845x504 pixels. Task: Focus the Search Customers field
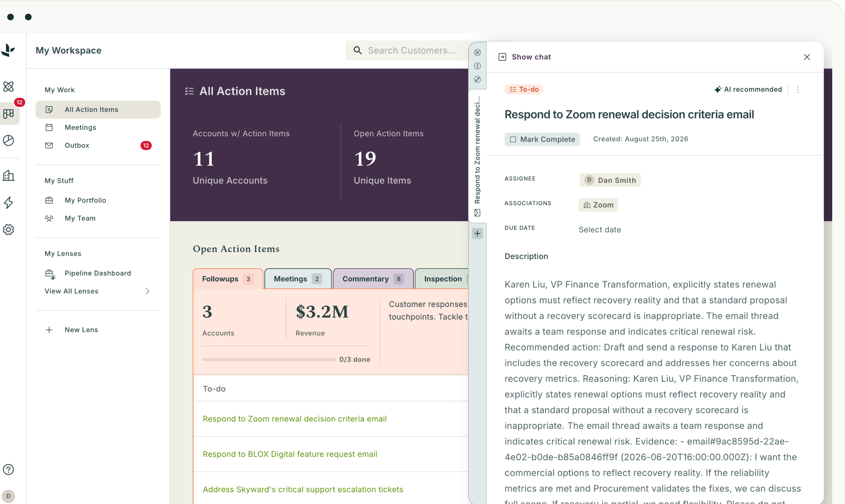pos(407,50)
